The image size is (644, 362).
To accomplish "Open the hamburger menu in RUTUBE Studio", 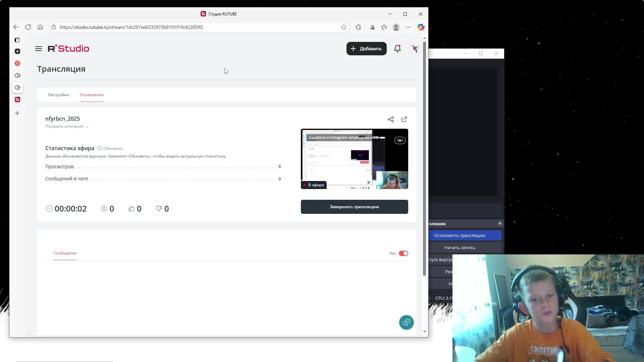I will pos(39,49).
